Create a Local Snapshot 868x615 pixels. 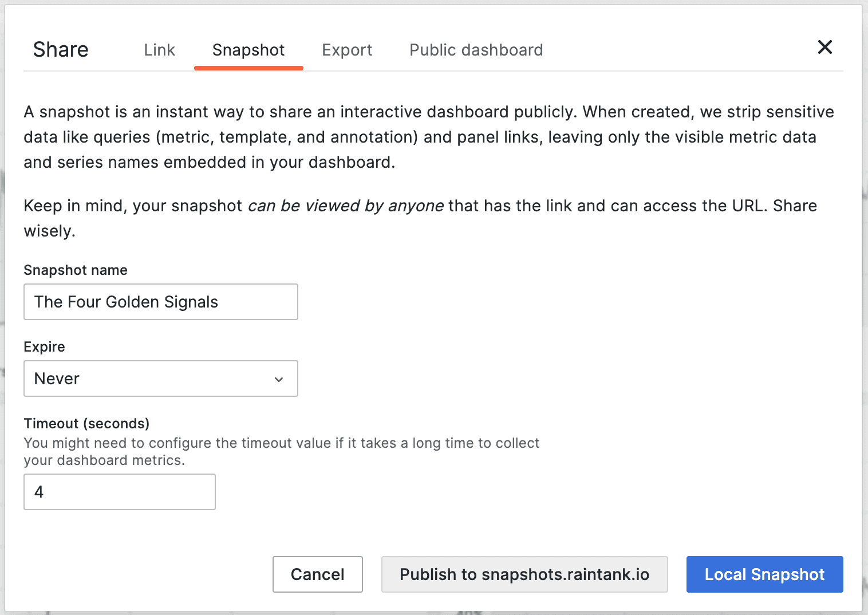tap(764, 574)
